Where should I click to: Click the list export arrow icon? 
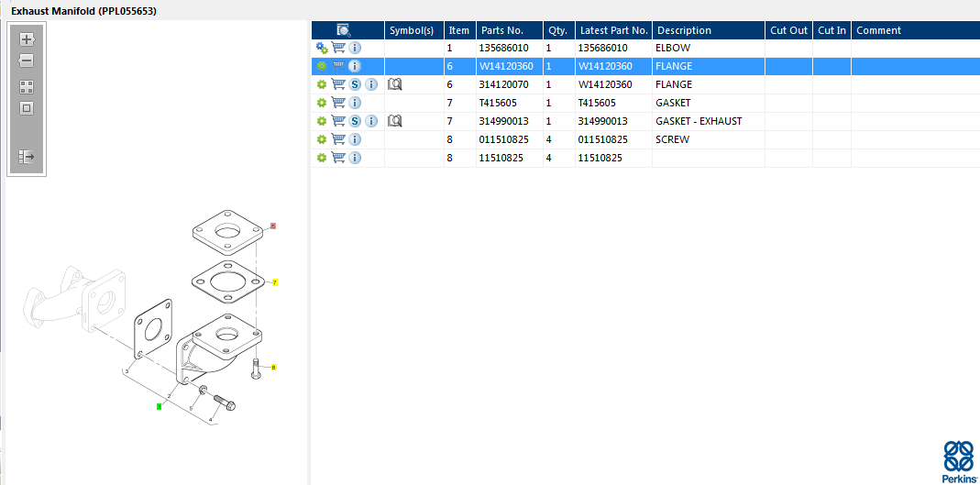(x=27, y=157)
